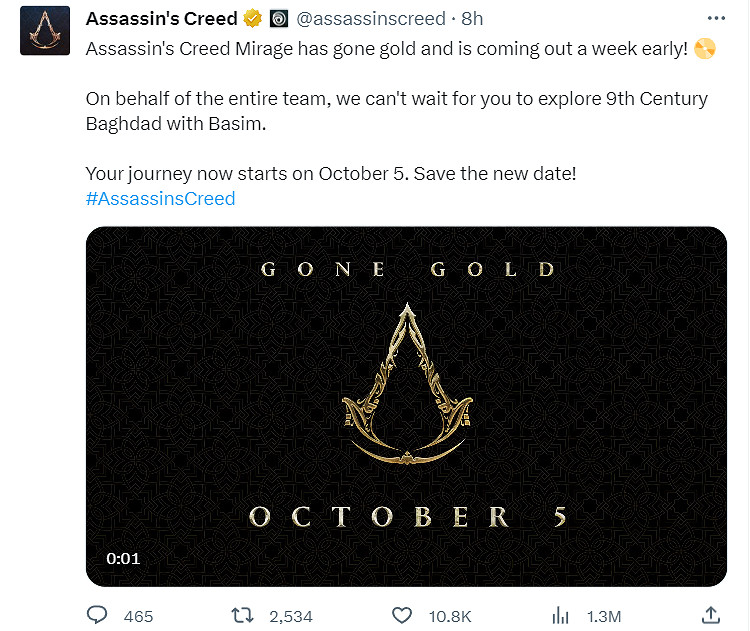Click the 8h timestamp link

[473, 19]
